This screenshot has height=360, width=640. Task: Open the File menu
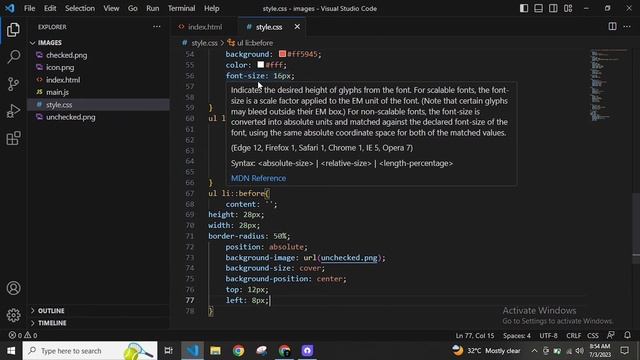[x=29, y=8]
